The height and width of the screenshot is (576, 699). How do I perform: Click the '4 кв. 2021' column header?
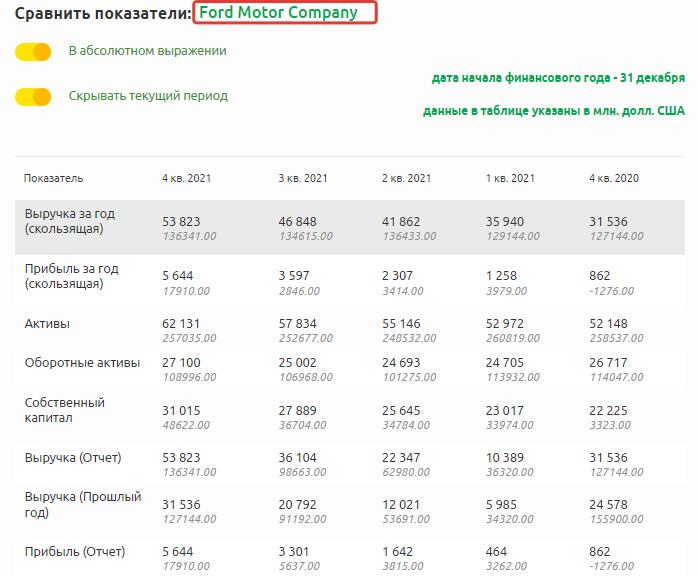pos(186,178)
